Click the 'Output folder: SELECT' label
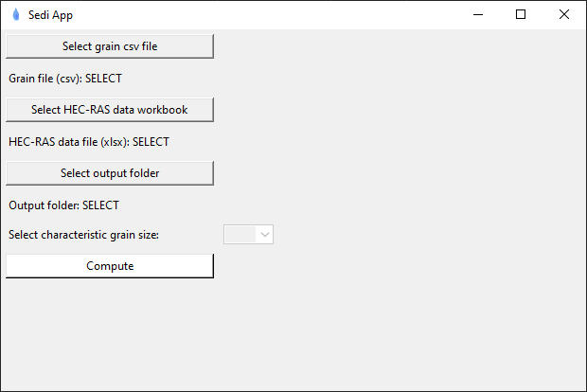 pyautogui.click(x=63, y=205)
